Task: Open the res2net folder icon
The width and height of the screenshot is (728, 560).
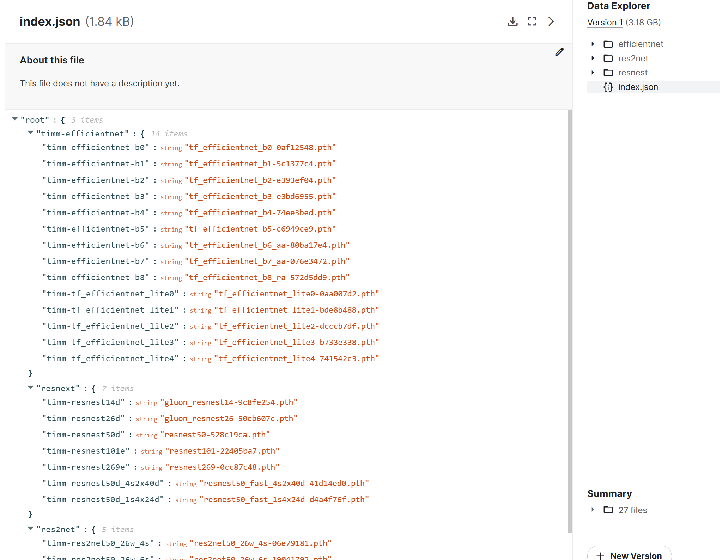Action: click(x=608, y=58)
